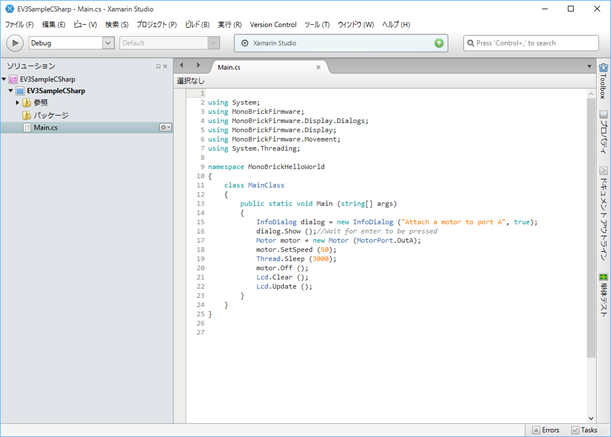Image resolution: width=611 pixels, height=437 pixels.
Task: Expand the 参照 folder node
Action: pyautogui.click(x=17, y=102)
